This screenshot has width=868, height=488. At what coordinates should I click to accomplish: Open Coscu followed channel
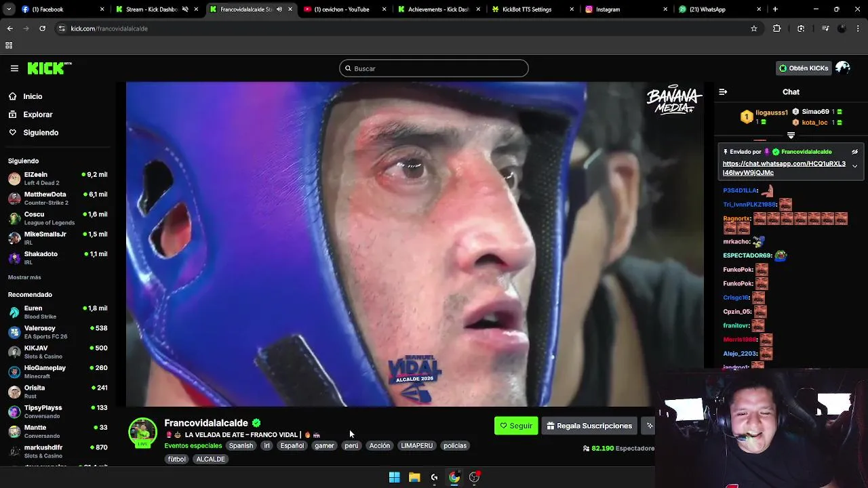pyautogui.click(x=58, y=218)
